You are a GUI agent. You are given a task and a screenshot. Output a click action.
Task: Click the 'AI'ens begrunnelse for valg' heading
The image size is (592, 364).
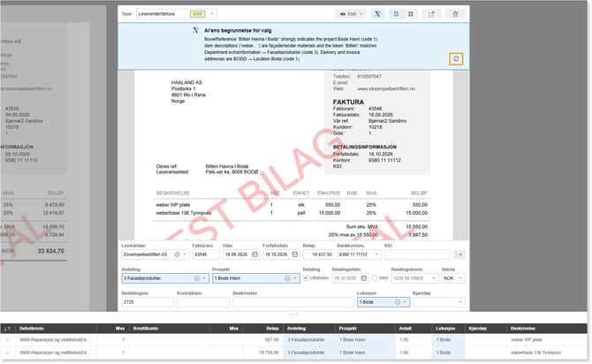click(238, 31)
